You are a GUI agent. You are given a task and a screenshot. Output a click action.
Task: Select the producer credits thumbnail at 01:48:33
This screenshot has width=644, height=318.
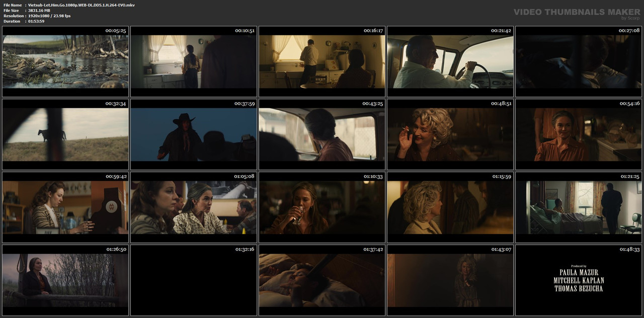click(x=579, y=280)
